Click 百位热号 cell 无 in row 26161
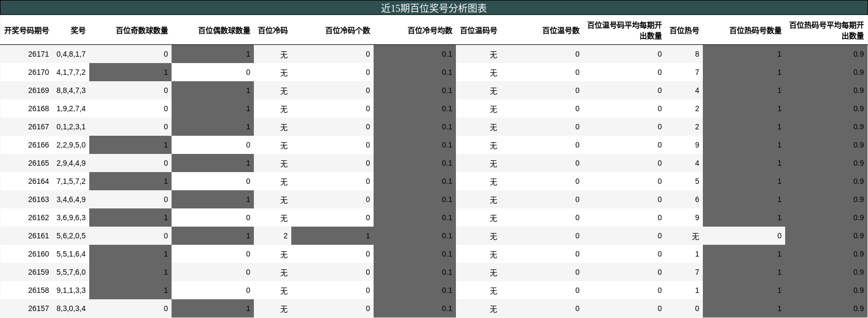This screenshot has height=318, width=868. (695, 236)
